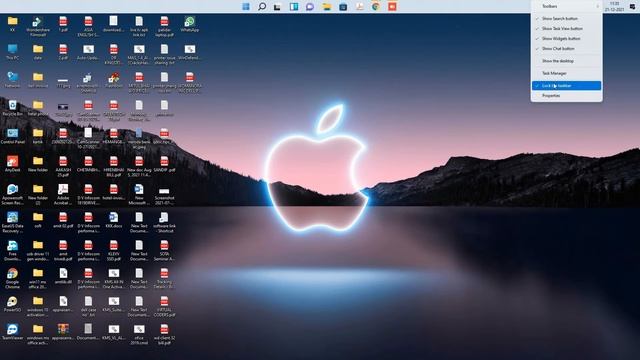Screen dimensions: 640x360
Task: Open the Search magnifier in taskbar
Action: coord(262,7)
